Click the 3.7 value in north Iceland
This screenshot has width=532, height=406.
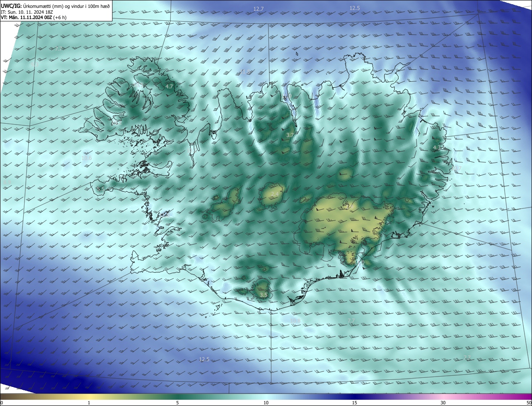point(290,135)
